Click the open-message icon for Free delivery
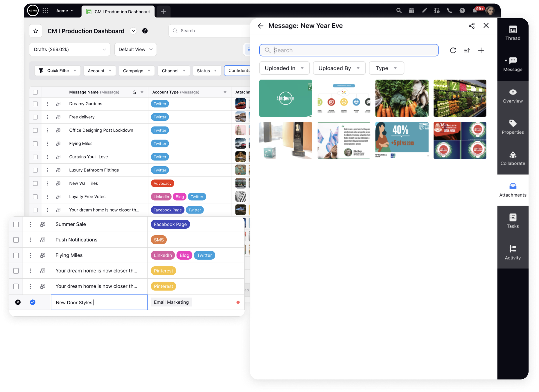This screenshot has width=539, height=392. (x=58, y=117)
